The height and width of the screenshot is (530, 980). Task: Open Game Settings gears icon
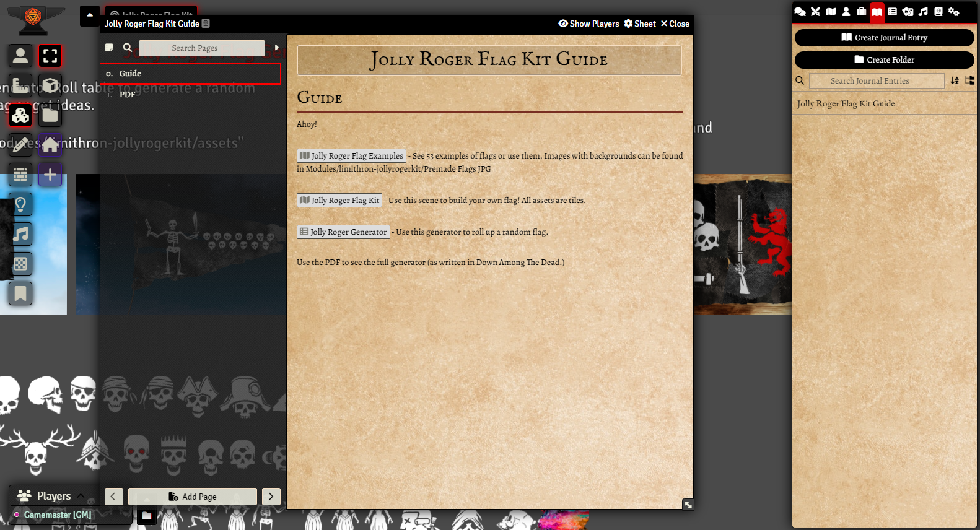pyautogui.click(x=954, y=12)
